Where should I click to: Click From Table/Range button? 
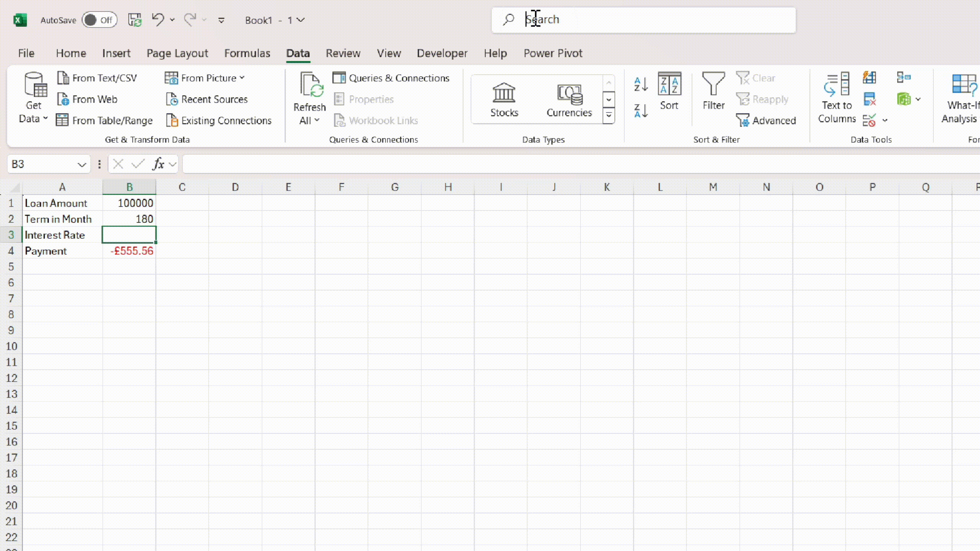[105, 121]
